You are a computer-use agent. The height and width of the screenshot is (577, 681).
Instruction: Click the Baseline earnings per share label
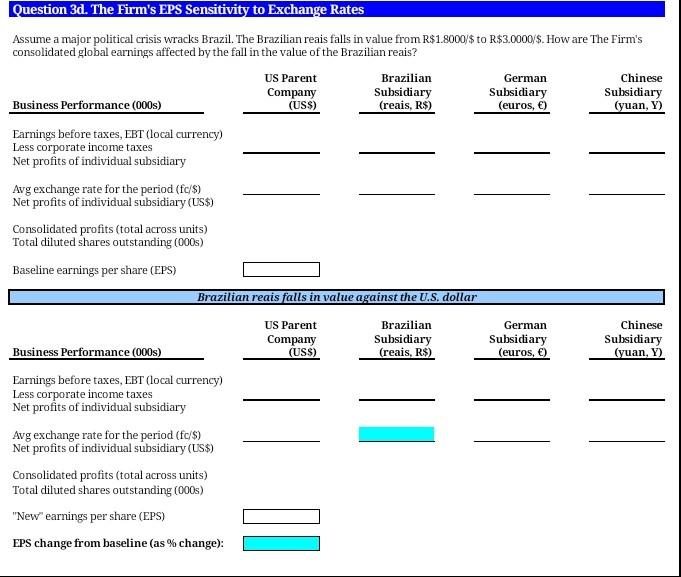coord(94,270)
